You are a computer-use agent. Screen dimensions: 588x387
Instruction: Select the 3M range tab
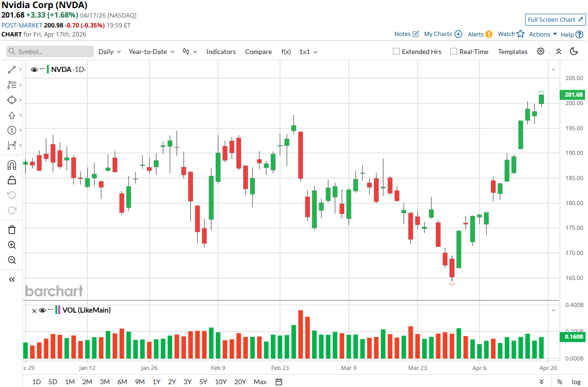point(105,382)
